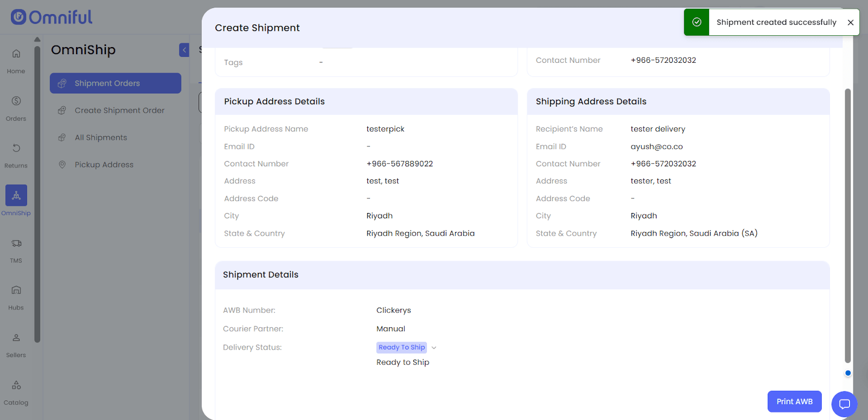Open Sellers person icon
The image size is (868, 420).
[16, 338]
